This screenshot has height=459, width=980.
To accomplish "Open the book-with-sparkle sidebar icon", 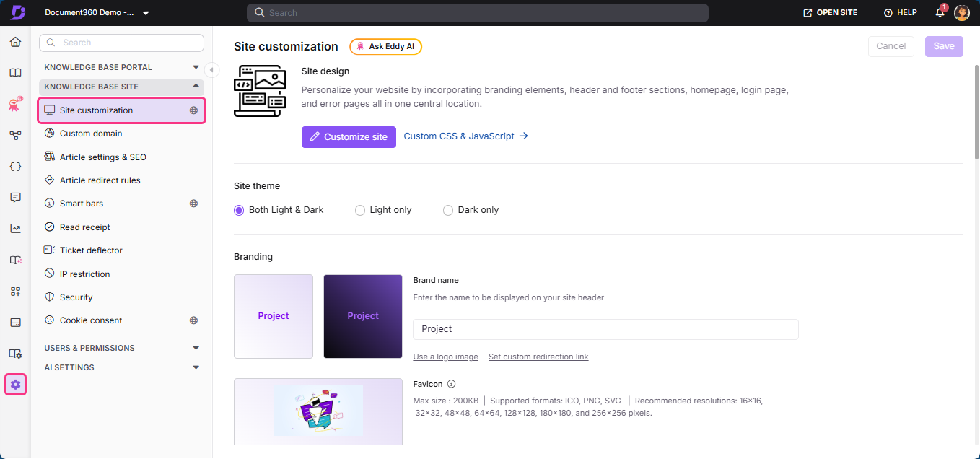I will [x=15, y=260].
